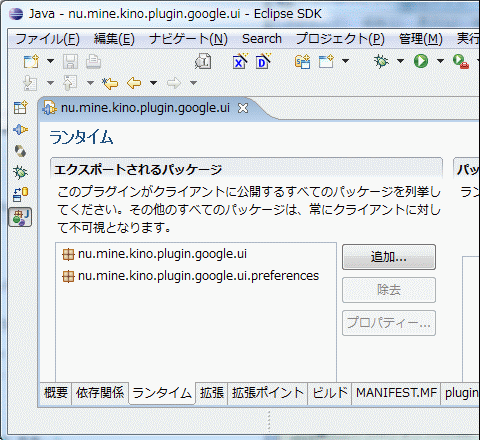Open the Run dropdown arrow
This screenshot has width=480, height=440.
pyautogui.click(x=440, y=61)
